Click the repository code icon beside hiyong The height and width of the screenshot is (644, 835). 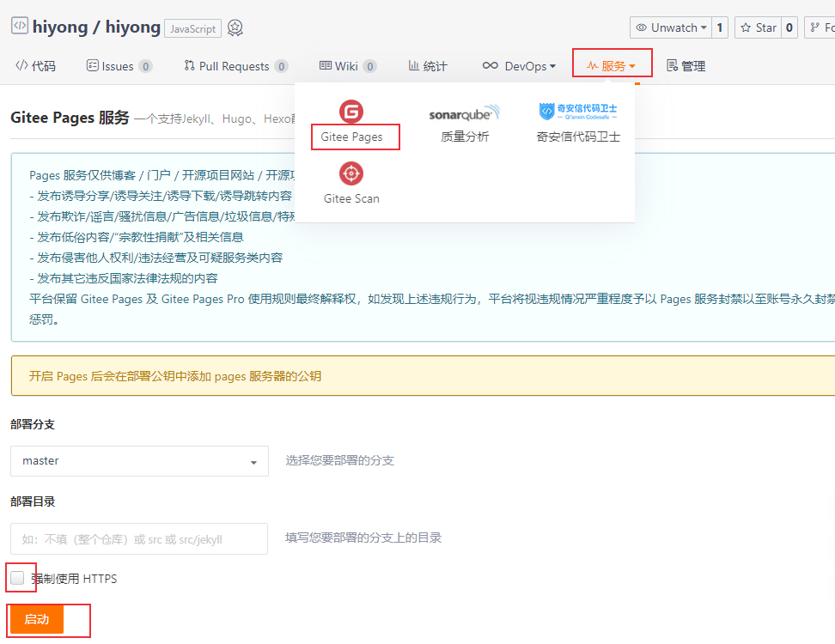click(20, 26)
